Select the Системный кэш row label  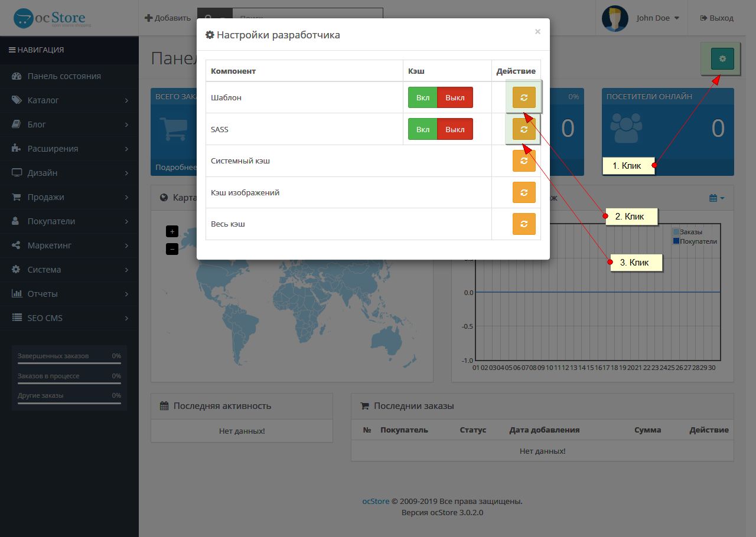coord(240,161)
